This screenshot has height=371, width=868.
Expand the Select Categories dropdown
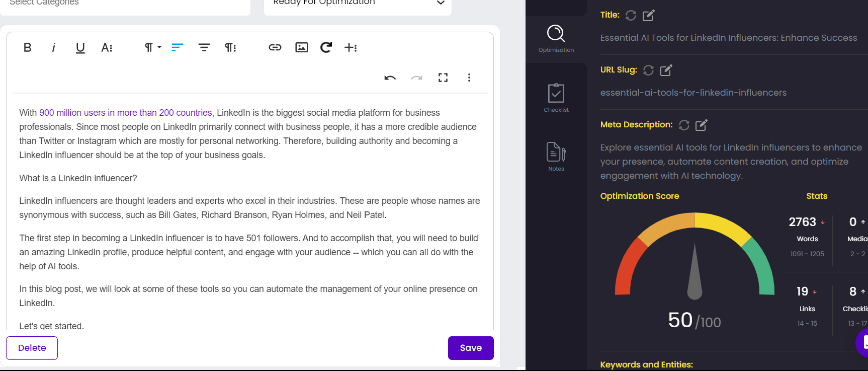(125, 4)
